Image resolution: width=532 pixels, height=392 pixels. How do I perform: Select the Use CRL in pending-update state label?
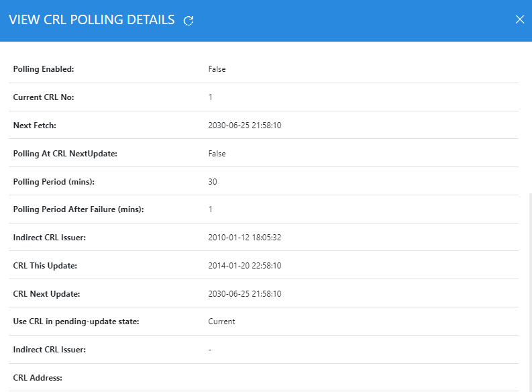pos(76,322)
